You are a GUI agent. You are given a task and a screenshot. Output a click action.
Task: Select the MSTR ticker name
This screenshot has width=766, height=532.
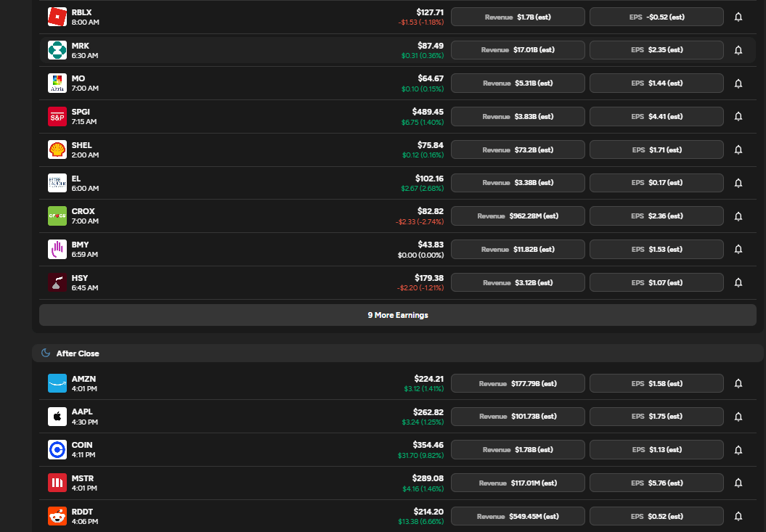pyautogui.click(x=83, y=478)
